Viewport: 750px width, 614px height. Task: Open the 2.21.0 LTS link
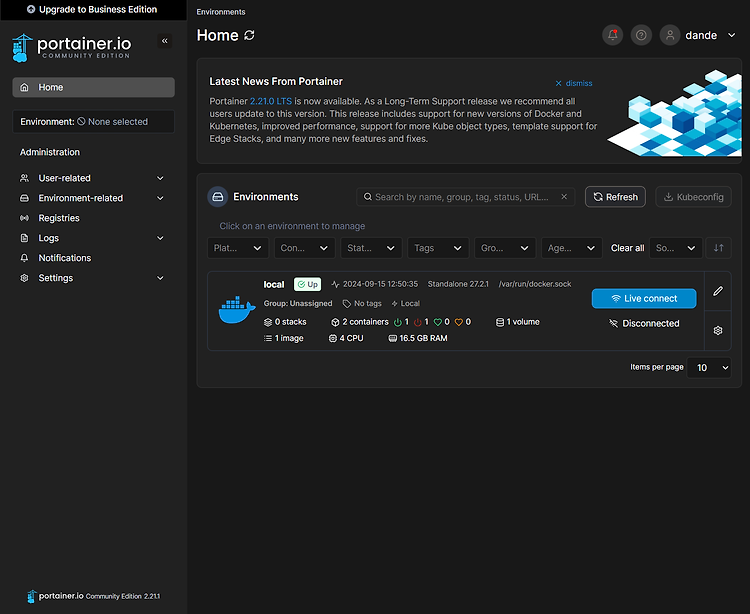click(270, 101)
